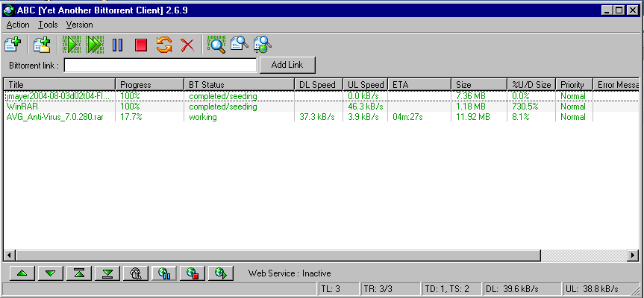Sort by the UL Speed column header
Image resolution: width=644 pixels, height=298 pixels.
click(x=365, y=85)
